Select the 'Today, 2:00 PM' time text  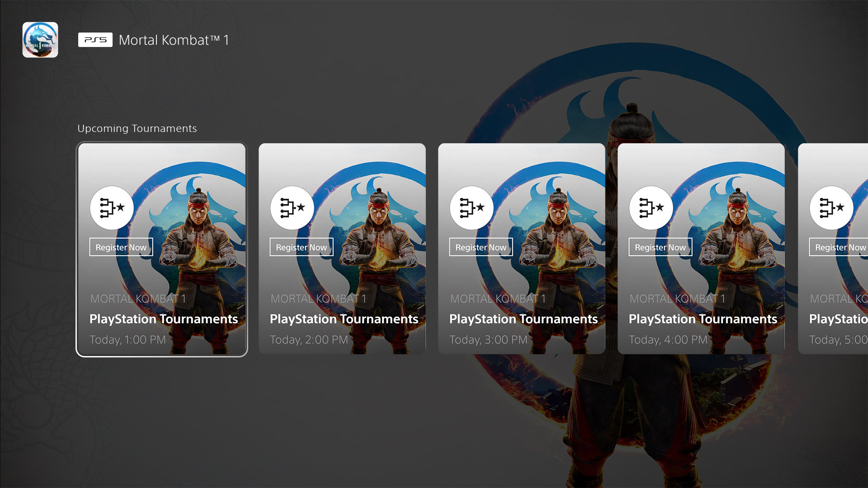(x=309, y=340)
